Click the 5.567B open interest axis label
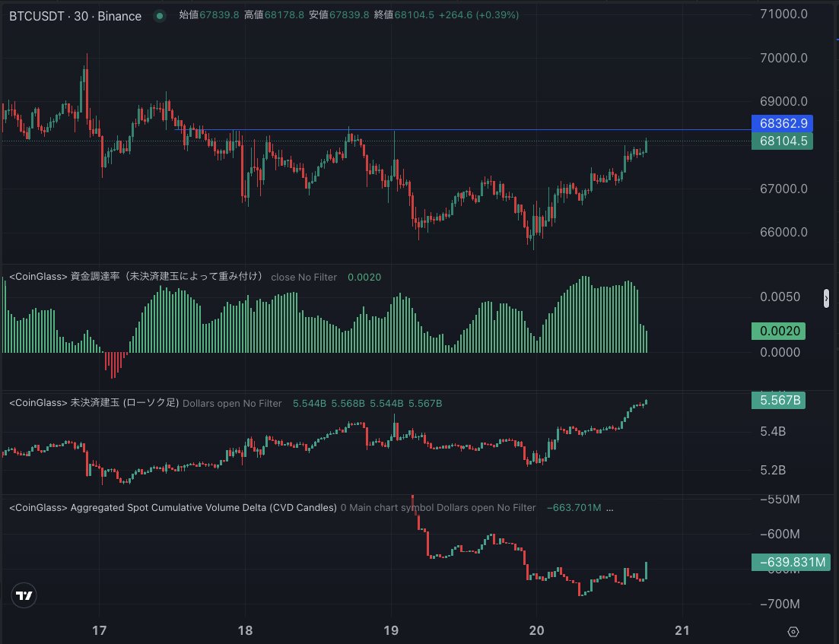 pos(779,400)
